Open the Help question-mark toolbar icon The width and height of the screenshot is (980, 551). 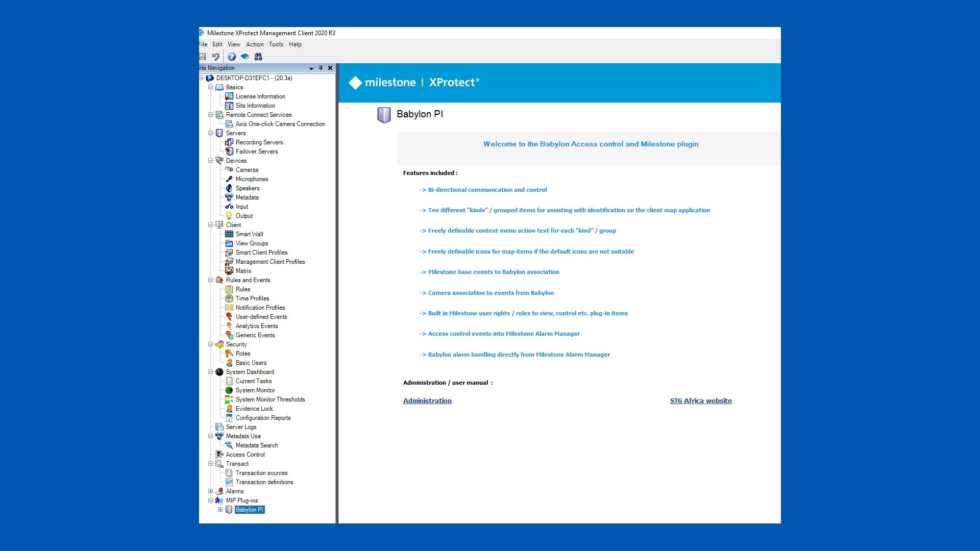232,57
